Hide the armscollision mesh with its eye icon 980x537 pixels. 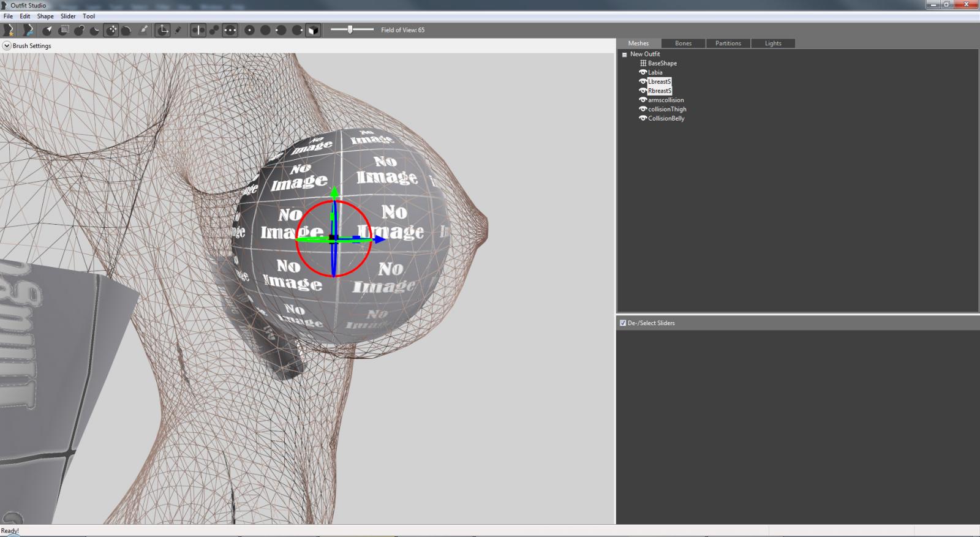pos(643,100)
